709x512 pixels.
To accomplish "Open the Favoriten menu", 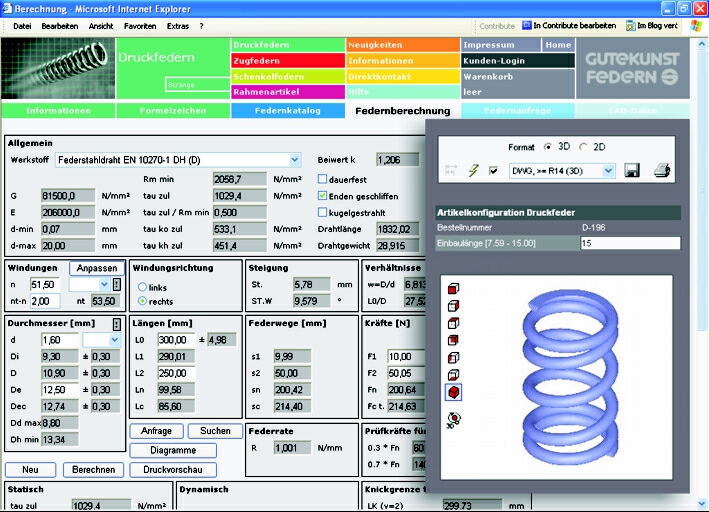I will tap(140, 25).
